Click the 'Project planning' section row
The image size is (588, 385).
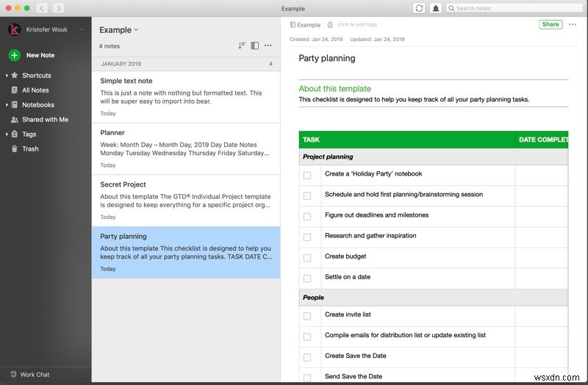434,156
